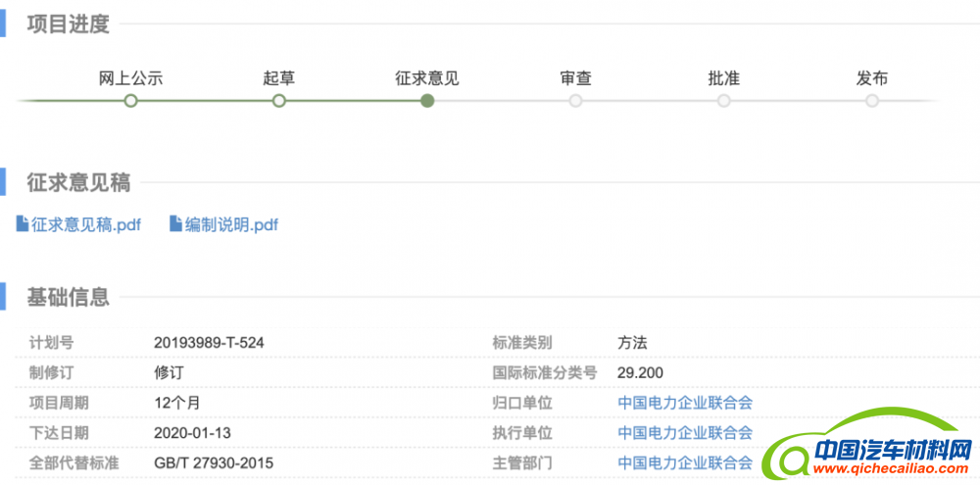
Task: Click the filled 征求意见 progress dot
Action: (x=427, y=101)
